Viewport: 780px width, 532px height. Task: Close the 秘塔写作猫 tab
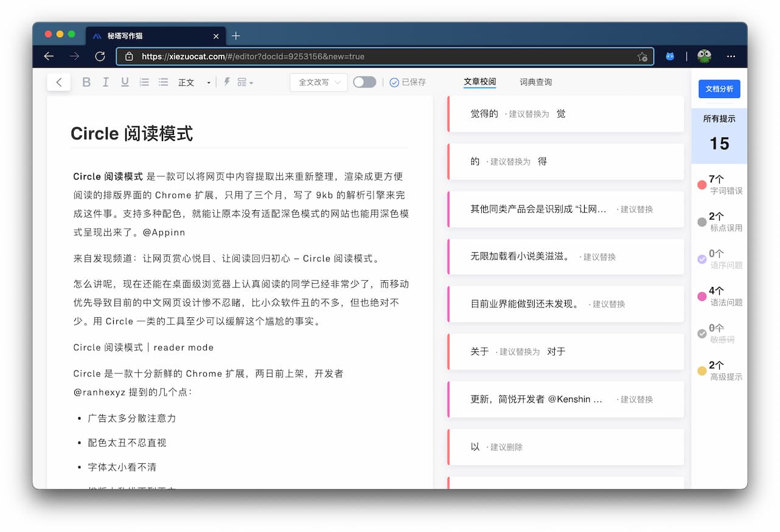click(216, 36)
